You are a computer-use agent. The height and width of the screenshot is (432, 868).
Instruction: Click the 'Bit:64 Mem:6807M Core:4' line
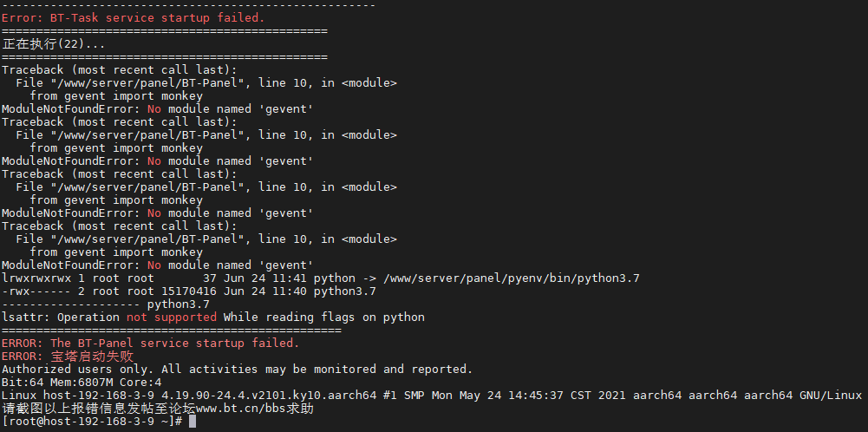coord(82,383)
